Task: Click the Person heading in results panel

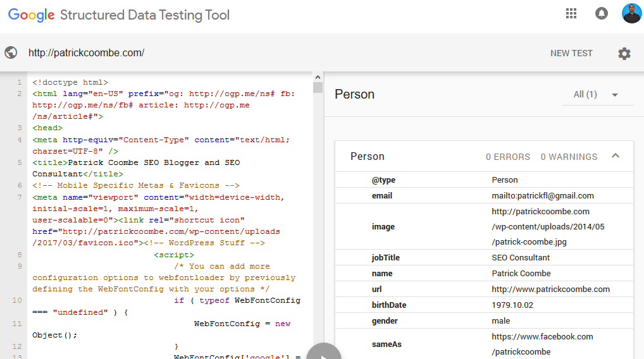Action: point(354,94)
